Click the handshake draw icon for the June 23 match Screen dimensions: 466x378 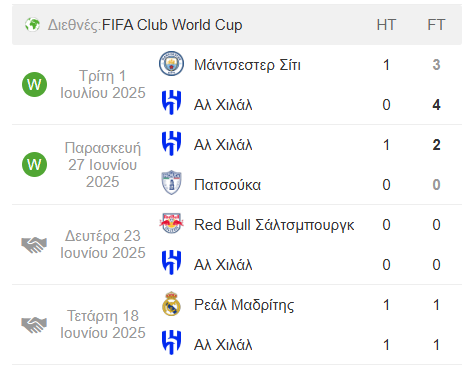[34, 245]
